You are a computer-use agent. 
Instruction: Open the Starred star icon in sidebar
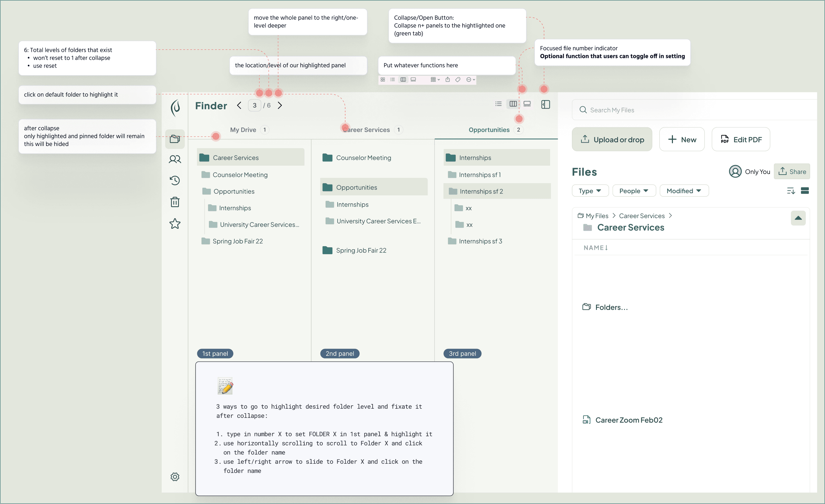click(x=175, y=223)
